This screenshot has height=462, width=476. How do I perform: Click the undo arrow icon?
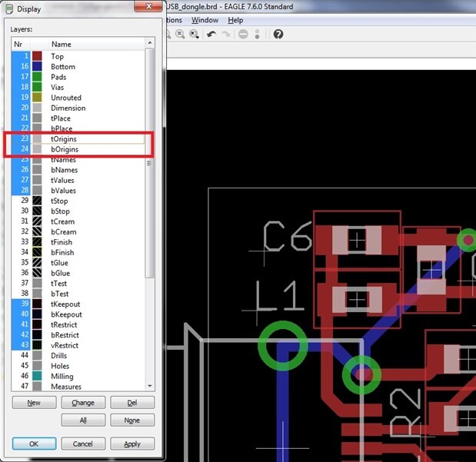pyautogui.click(x=211, y=35)
